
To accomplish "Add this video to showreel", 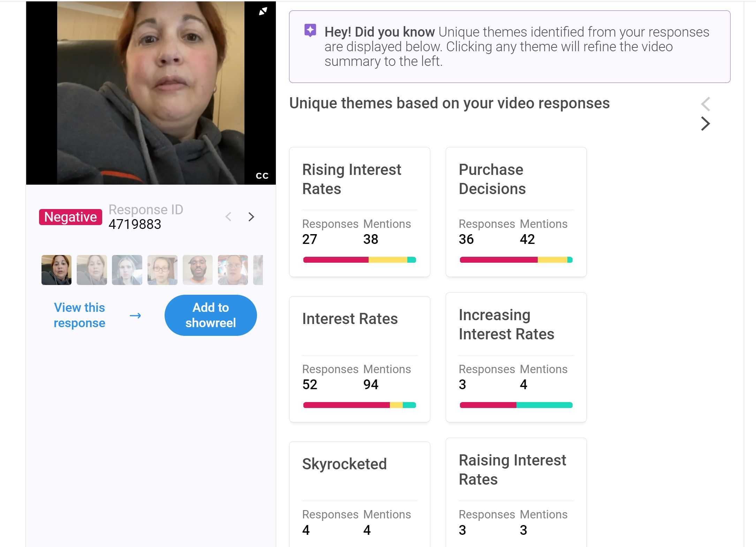I will [x=211, y=315].
